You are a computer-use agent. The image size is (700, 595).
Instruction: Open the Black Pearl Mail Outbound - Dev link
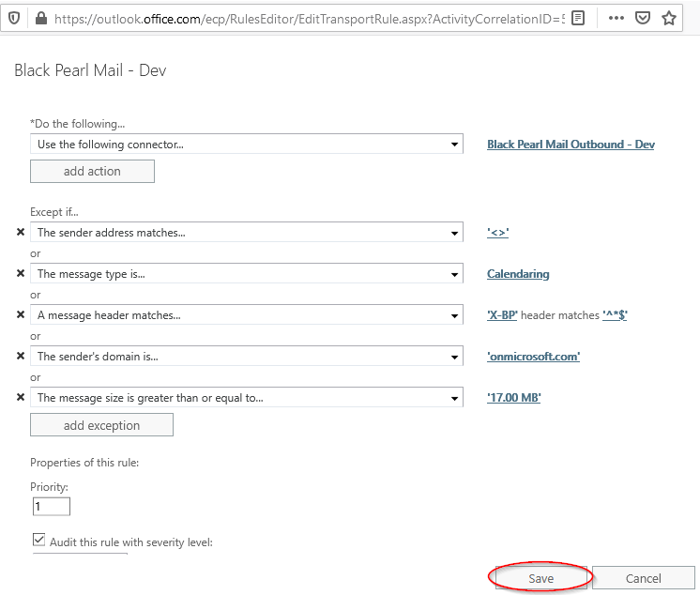(x=571, y=145)
